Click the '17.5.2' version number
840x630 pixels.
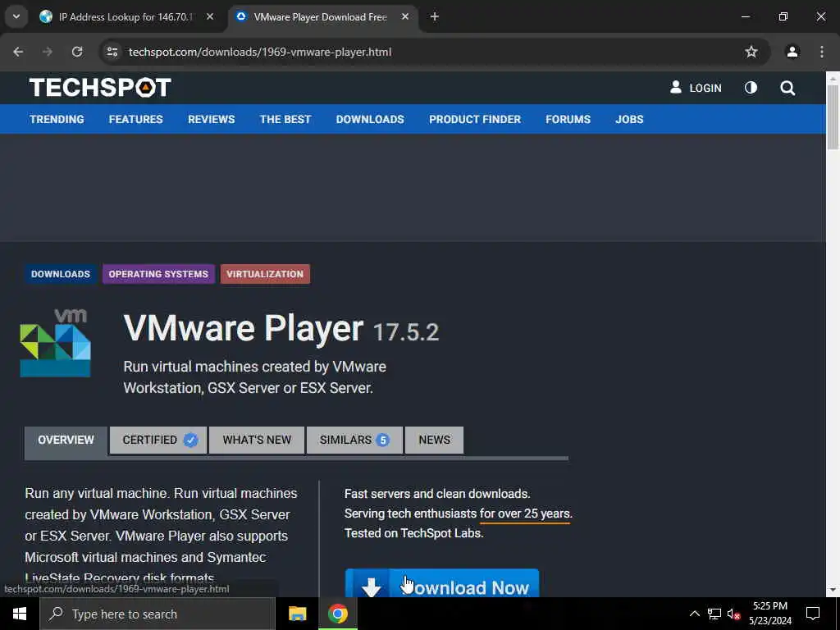(x=405, y=332)
